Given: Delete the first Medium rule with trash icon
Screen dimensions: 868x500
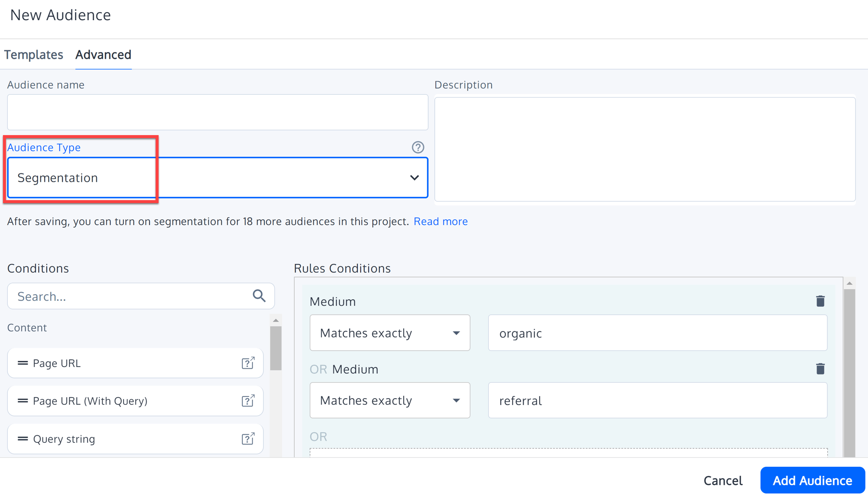Looking at the screenshot, I should pyautogui.click(x=820, y=301).
